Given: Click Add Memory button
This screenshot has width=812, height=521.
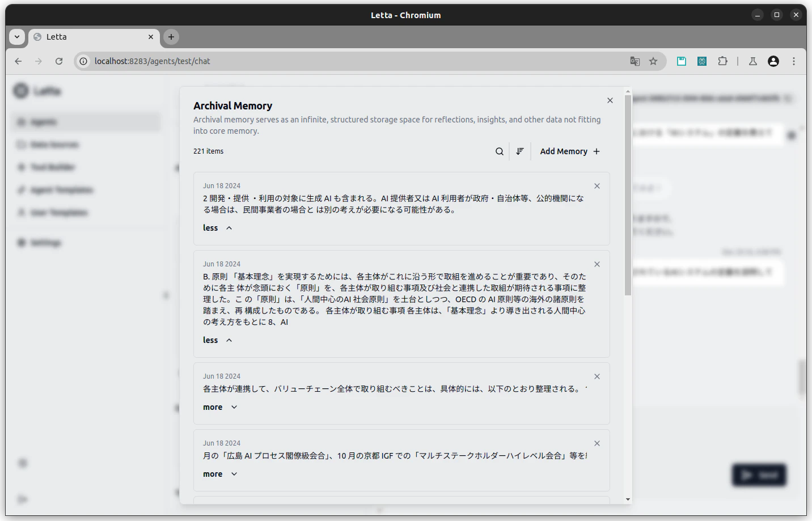Looking at the screenshot, I should tap(570, 151).
